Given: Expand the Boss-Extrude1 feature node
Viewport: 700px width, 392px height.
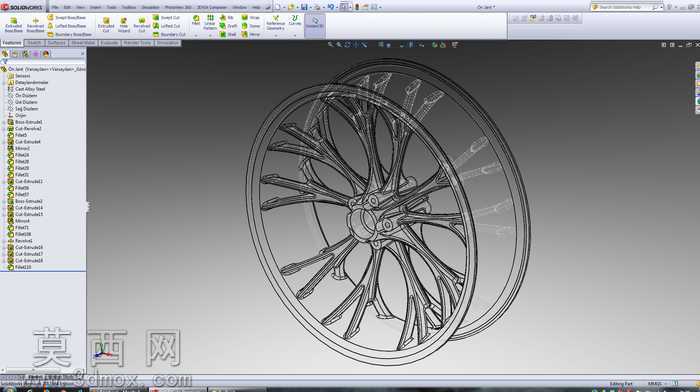Looking at the screenshot, I should (4, 122).
